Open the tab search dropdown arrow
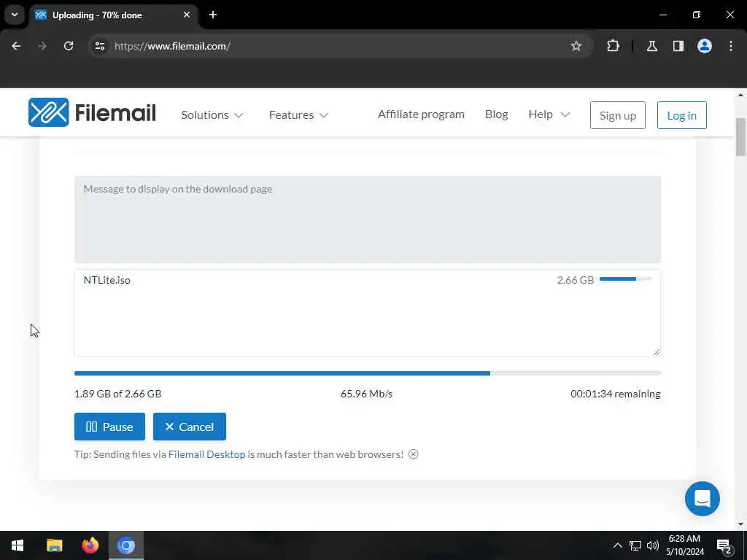The height and width of the screenshot is (560, 747). tap(15, 15)
